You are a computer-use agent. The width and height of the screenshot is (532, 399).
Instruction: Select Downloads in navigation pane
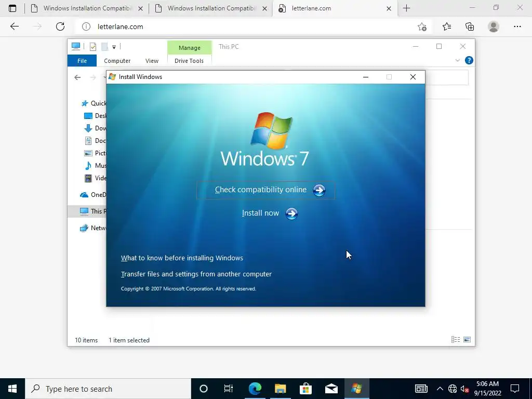(x=95, y=128)
